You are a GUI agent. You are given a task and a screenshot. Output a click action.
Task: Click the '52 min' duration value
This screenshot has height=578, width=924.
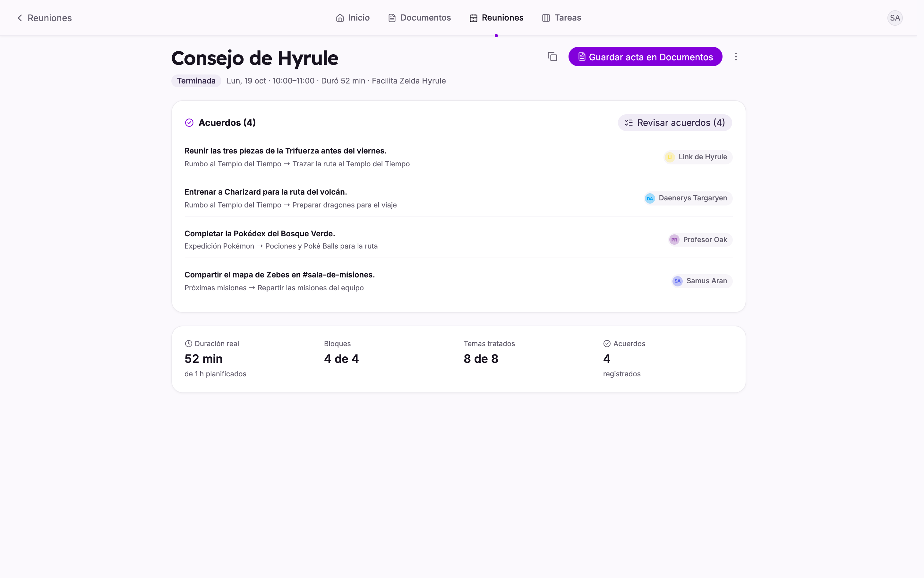[x=203, y=359]
